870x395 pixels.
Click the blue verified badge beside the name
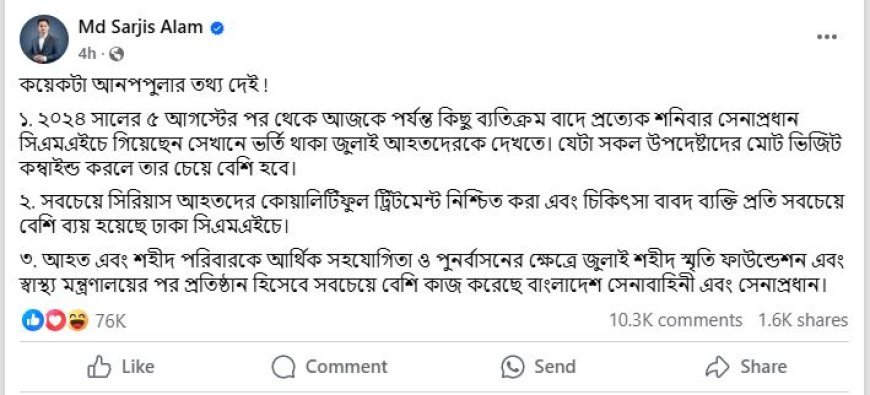[x=217, y=27]
